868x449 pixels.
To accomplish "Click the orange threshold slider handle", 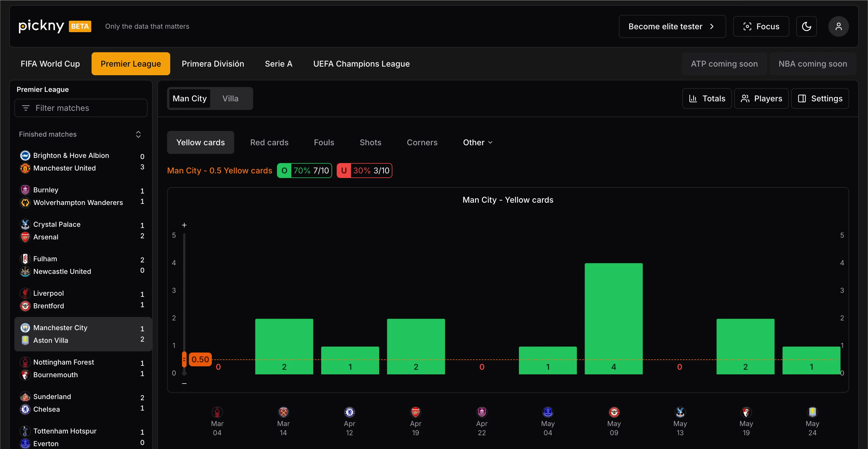I will click(x=184, y=359).
